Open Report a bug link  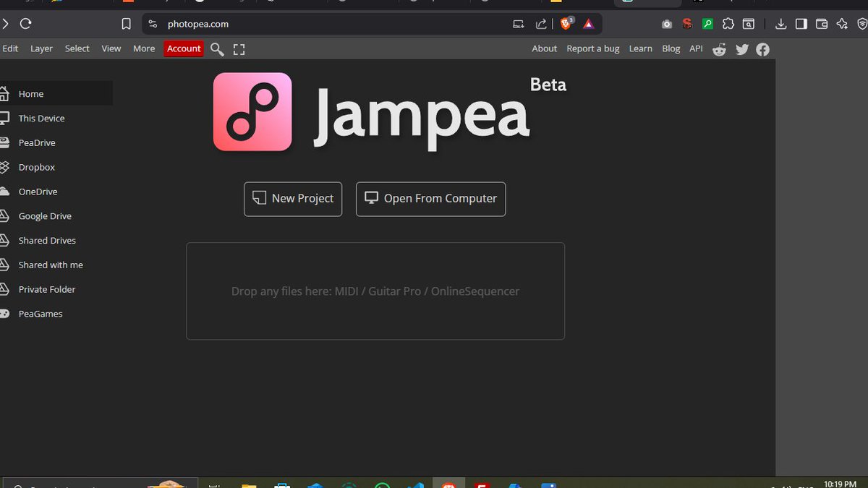(593, 48)
